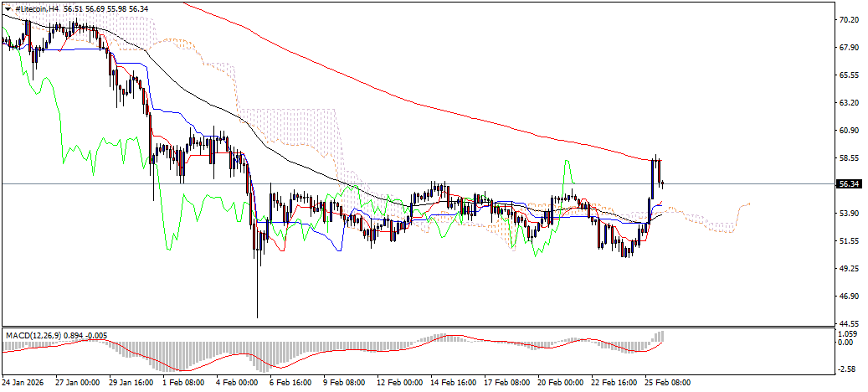Click the 67.90 price axis label

click(x=849, y=48)
